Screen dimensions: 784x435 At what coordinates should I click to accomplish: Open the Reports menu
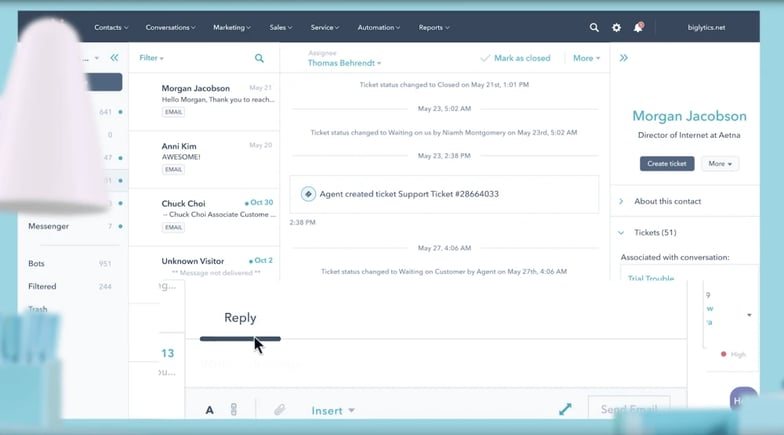[433, 28]
